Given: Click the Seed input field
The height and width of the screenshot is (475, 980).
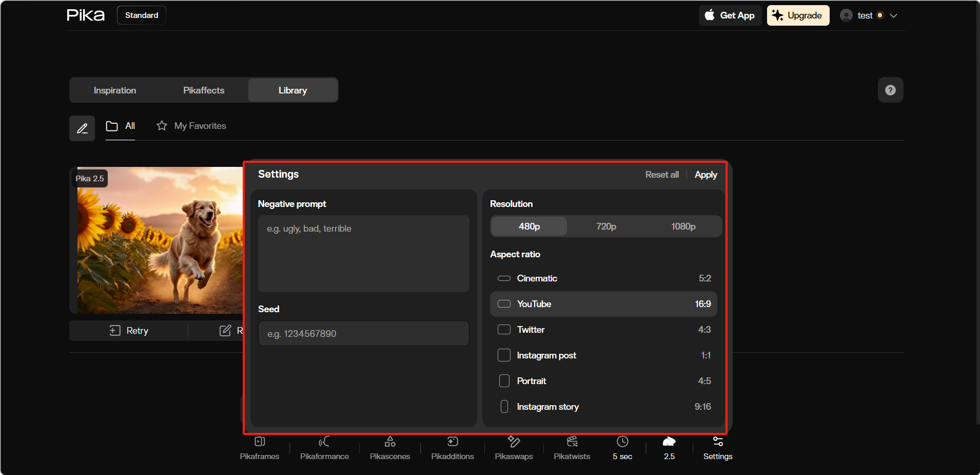Looking at the screenshot, I should click(x=363, y=334).
